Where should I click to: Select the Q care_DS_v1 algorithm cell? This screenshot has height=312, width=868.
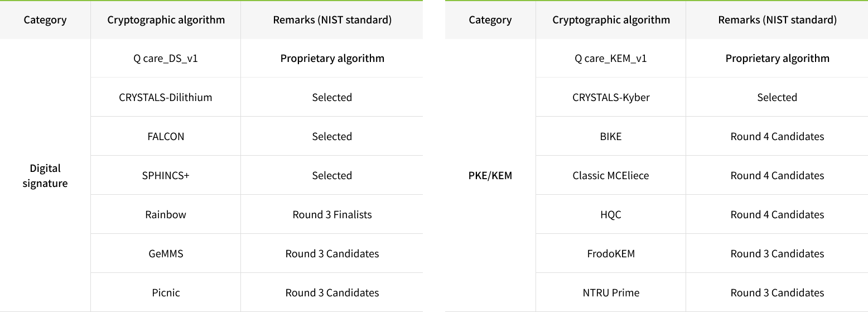point(166,58)
